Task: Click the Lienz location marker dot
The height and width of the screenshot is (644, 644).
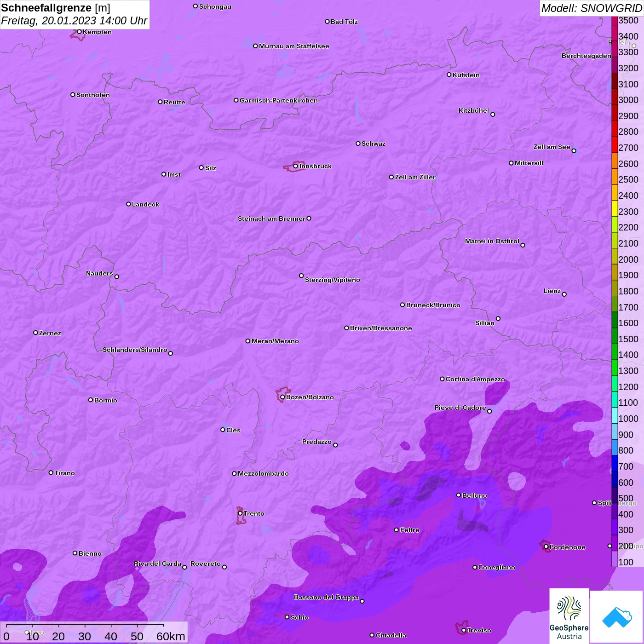Action: 564,294
